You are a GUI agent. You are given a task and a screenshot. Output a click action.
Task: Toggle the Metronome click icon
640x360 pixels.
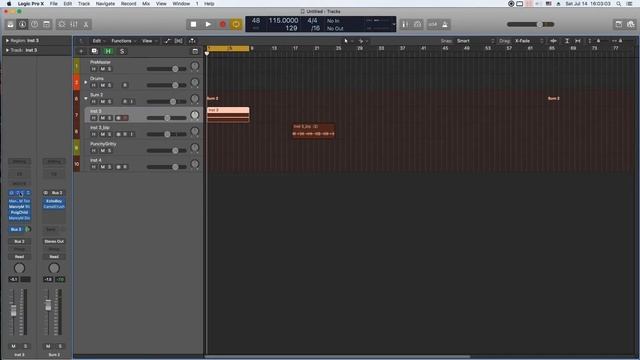445,24
